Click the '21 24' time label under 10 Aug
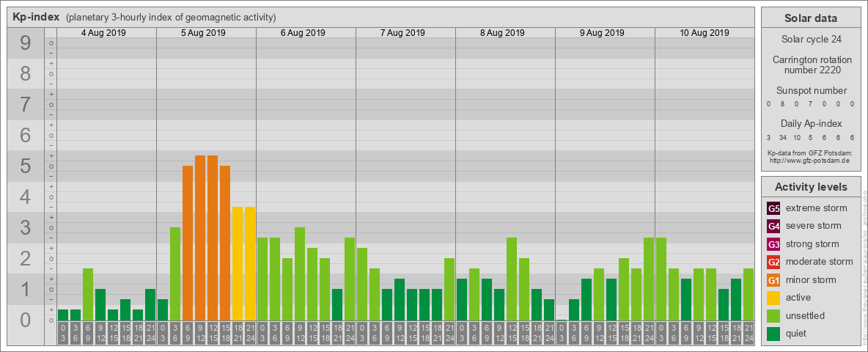This screenshot has height=352, width=868. (x=749, y=334)
